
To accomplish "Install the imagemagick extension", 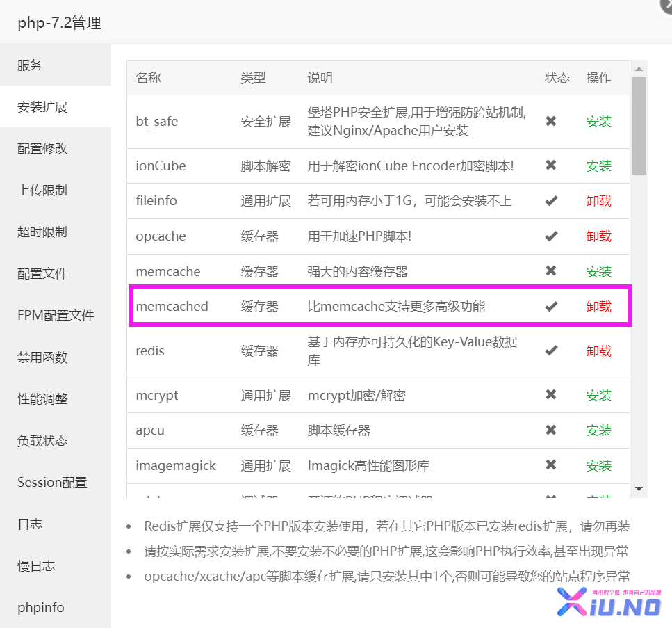I will coord(599,466).
